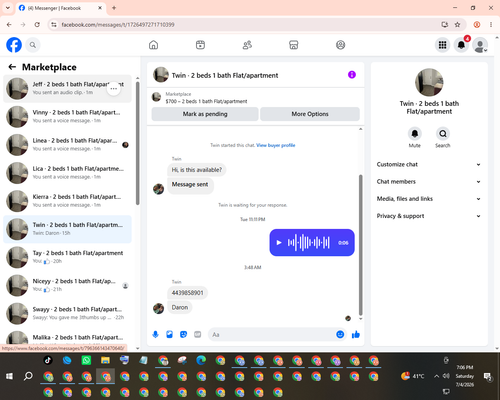Click phone number 4439858901 message
The image size is (500, 400).
[187, 293]
